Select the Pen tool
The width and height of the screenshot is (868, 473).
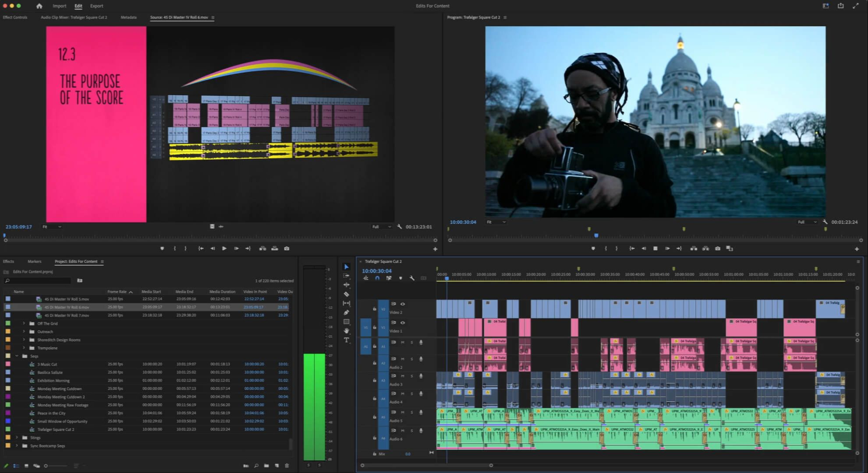pyautogui.click(x=346, y=312)
